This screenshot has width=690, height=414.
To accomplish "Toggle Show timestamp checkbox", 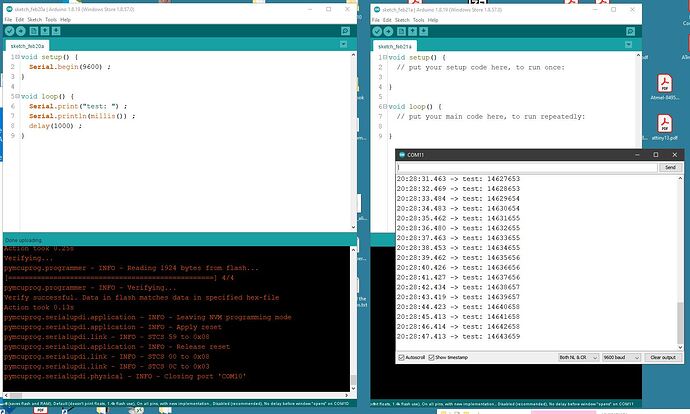I will pos(431,357).
